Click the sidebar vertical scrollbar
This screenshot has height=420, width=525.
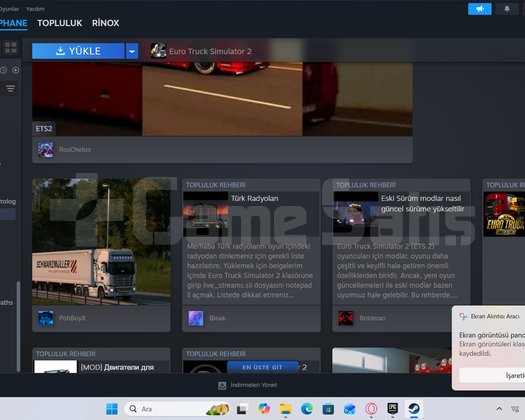tap(18, 327)
